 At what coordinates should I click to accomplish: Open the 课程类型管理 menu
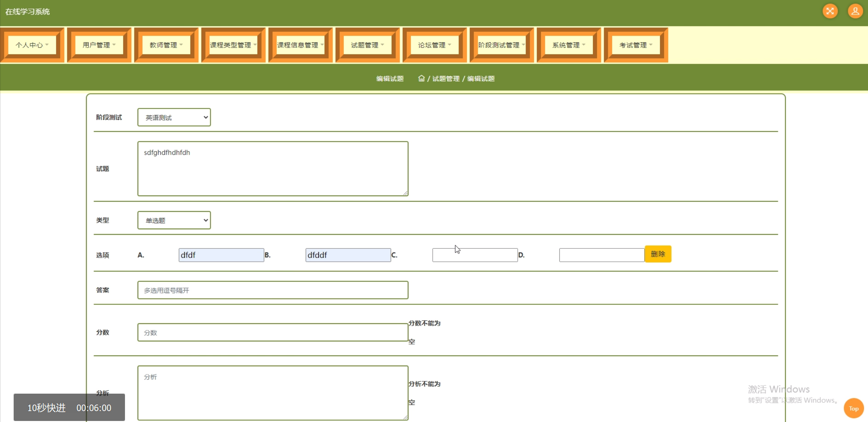[233, 45]
